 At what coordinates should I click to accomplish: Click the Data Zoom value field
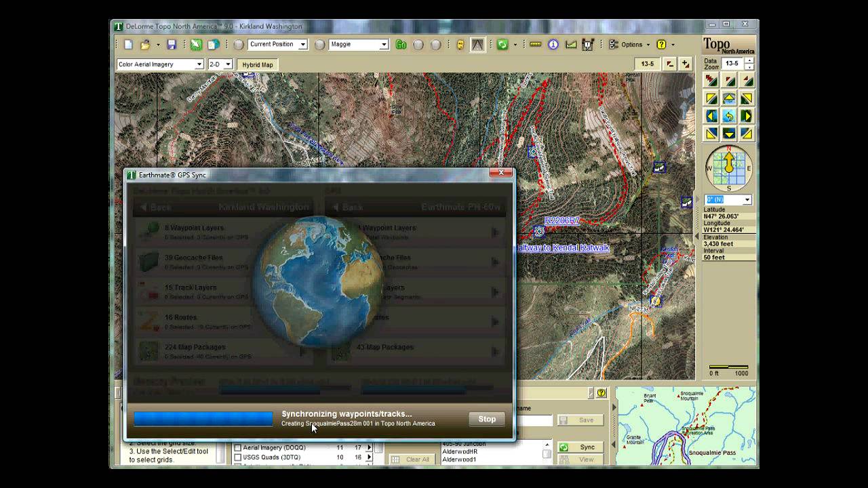click(x=732, y=63)
